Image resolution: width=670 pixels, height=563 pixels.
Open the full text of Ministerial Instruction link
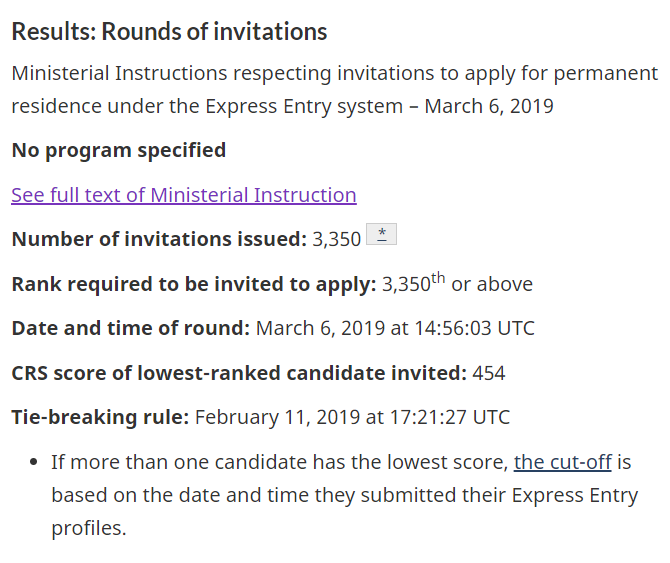pos(183,195)
